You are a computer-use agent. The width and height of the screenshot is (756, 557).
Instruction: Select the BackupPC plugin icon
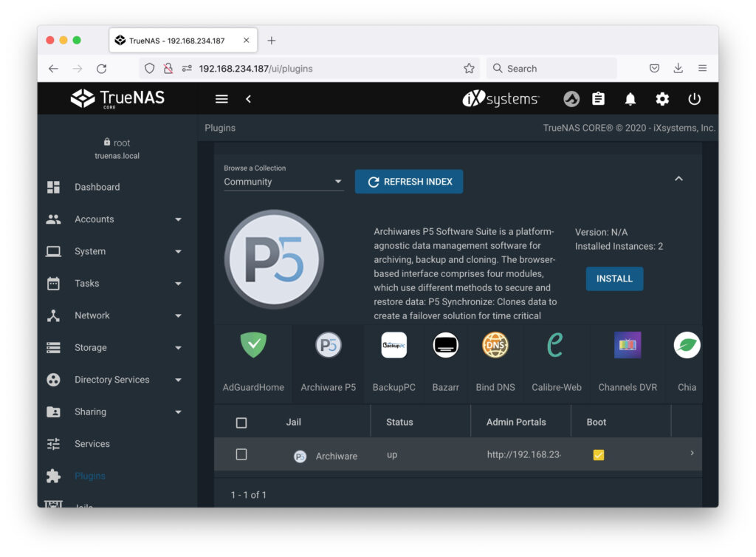point(394,345)
